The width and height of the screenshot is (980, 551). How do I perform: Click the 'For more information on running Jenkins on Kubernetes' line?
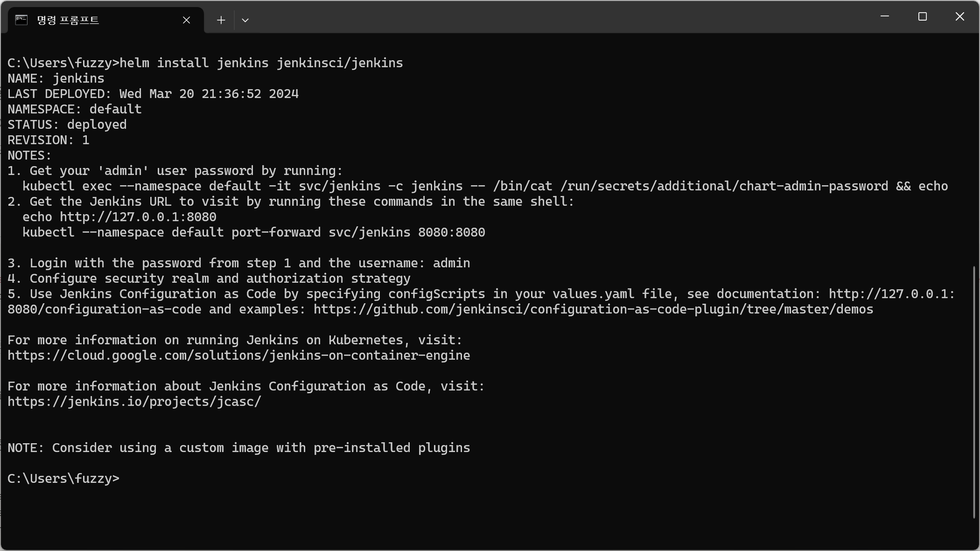point(235,340)
